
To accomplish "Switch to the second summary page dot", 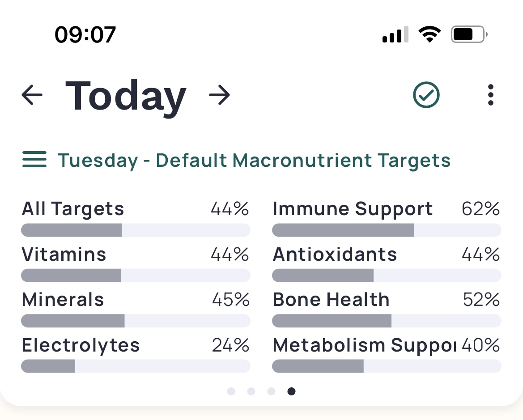I will [x=251, y=391].
